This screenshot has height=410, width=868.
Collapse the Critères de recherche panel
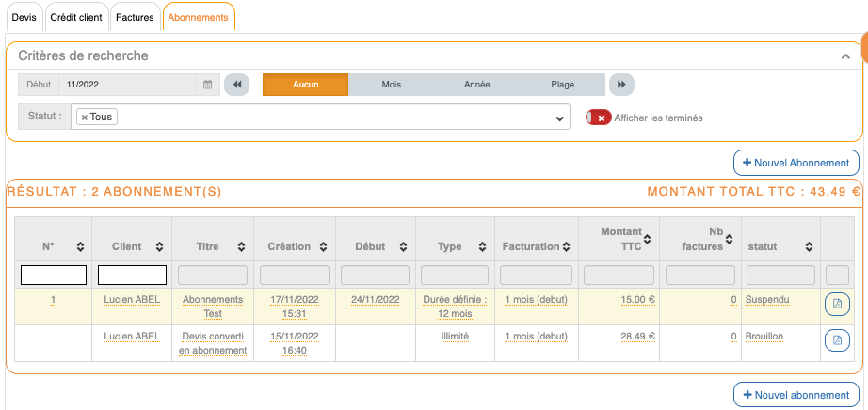[845, 56]
